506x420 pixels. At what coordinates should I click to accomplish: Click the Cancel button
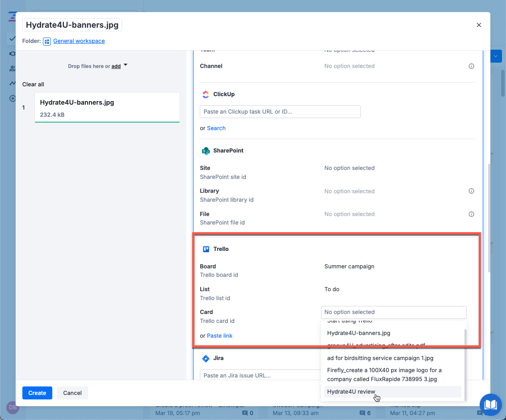(72, 393)
